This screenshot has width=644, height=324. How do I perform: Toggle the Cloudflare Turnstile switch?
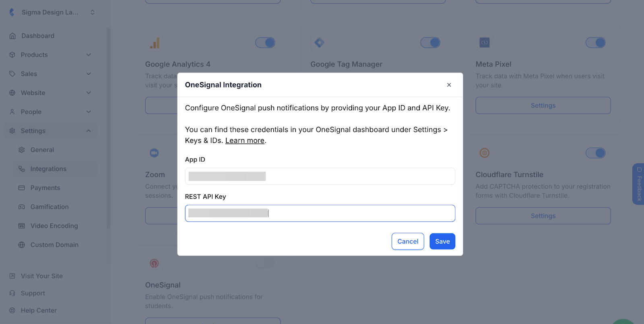point(595,153)
